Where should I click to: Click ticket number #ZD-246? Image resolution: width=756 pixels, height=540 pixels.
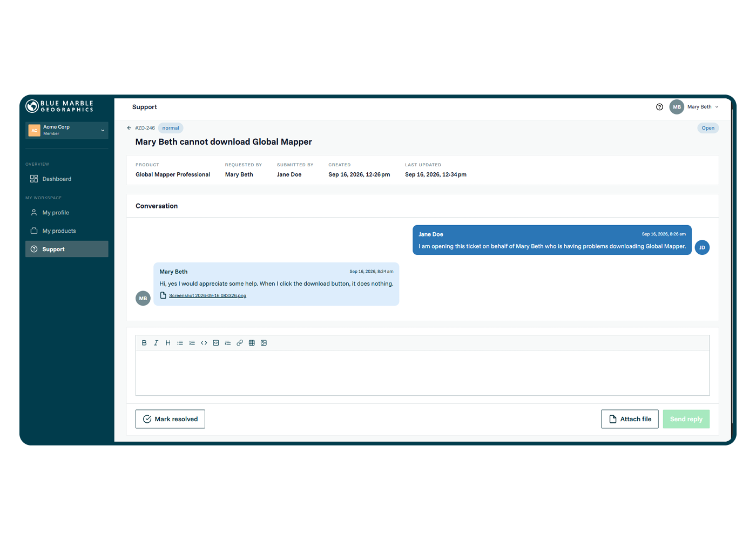[x=145, y=128]
